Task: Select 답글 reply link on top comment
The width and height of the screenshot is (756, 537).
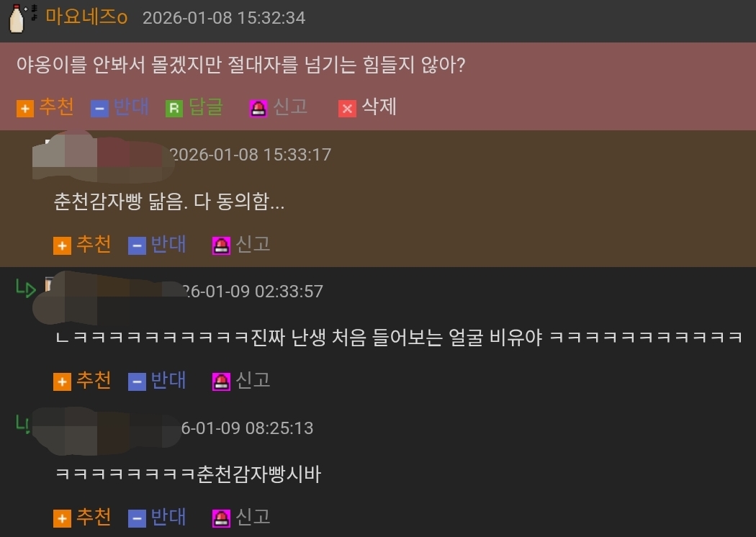Action: (206, 107)
